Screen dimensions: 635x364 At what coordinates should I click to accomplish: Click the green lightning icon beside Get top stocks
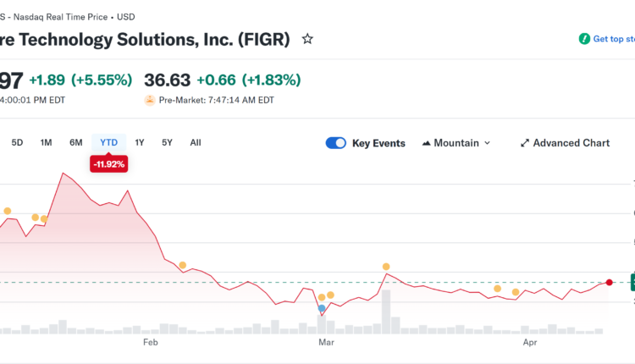tap(584, 39)
